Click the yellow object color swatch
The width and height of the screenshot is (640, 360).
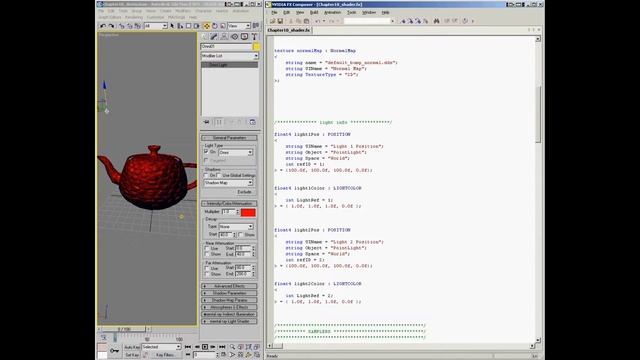click(256, 47)
